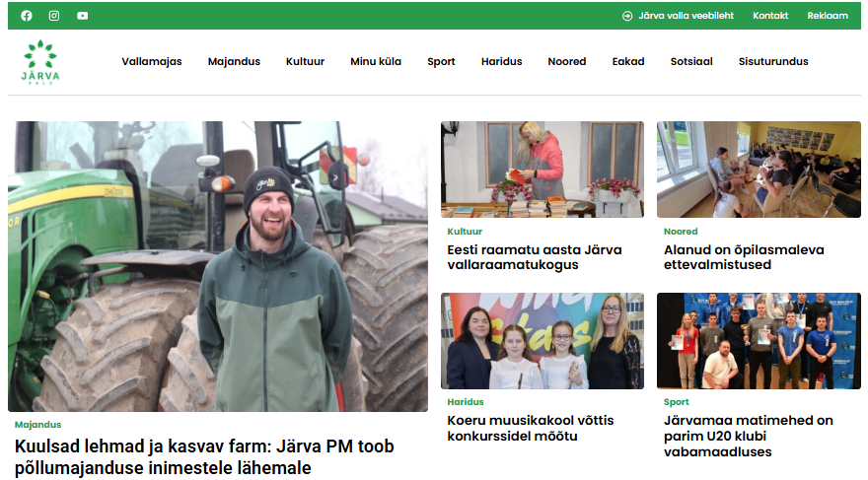Select the Minu küla menu item
This screenshot has width=868, height=480.
coord(376,61)
